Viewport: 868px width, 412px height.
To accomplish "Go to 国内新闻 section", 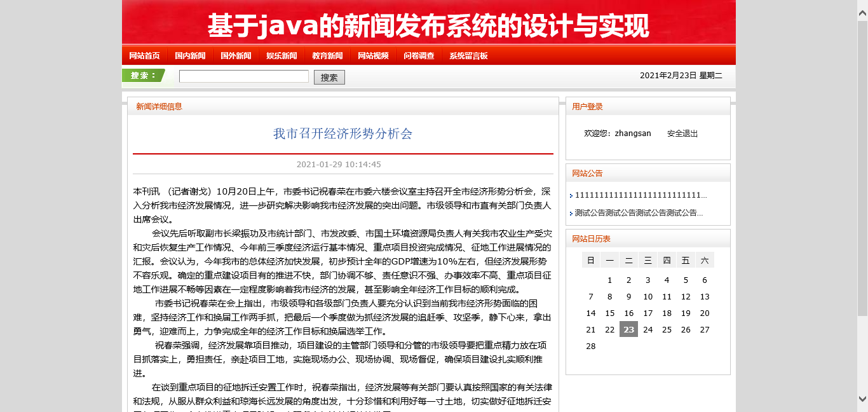I will coord(190,56).
